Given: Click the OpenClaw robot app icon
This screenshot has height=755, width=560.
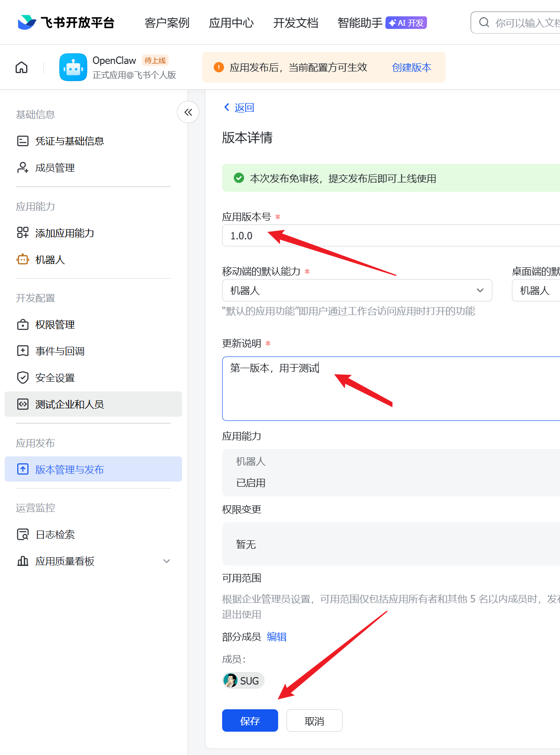Looking at the screenshot, I should pos(73,68).
